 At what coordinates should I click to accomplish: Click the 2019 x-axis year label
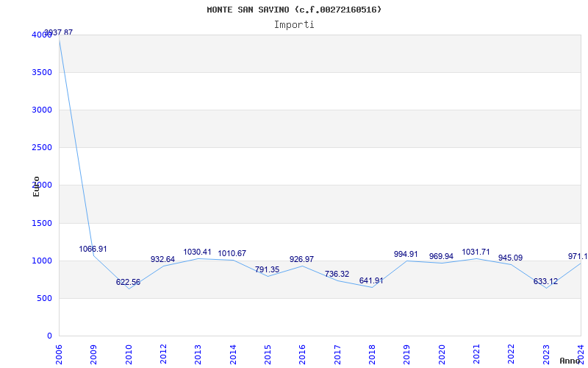click(x=406, y=355)
